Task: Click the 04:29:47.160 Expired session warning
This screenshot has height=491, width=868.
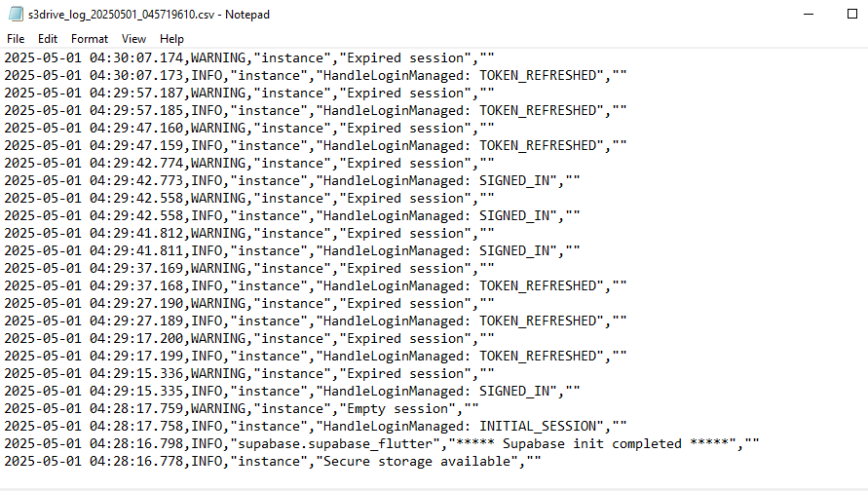Action: (249, 128)
